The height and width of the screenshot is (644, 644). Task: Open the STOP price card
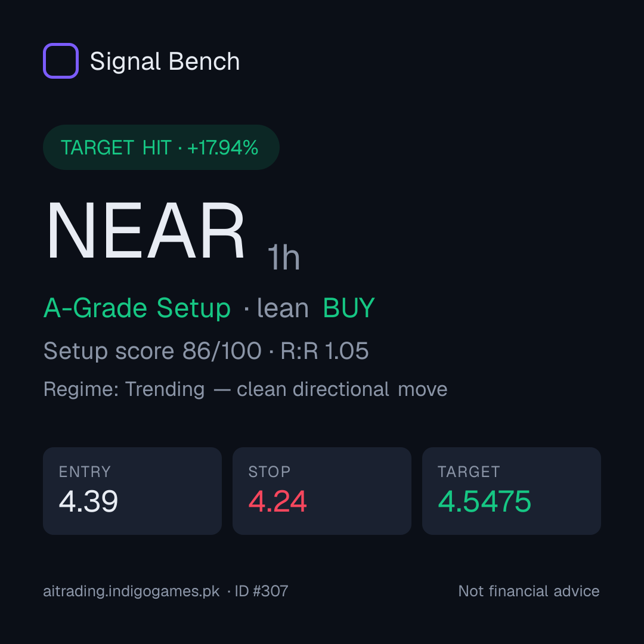click(x=322, y=491)
